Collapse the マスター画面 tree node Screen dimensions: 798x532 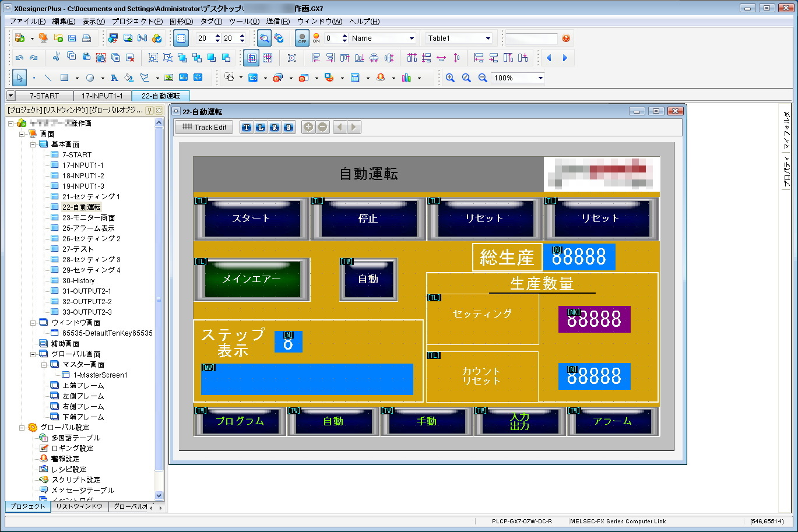pos(44,364)
